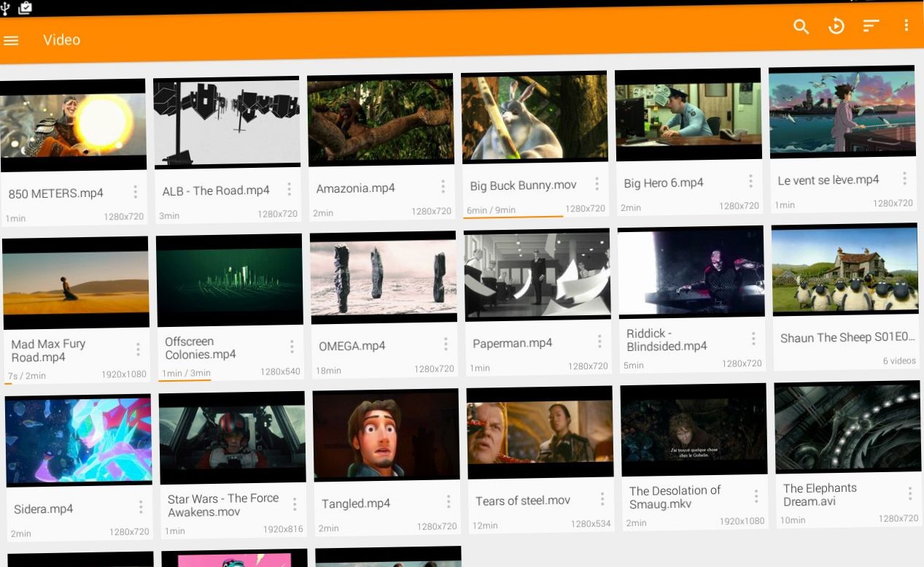The image size is (924, 567).
Task: Open the toolbar overflow menu
Action: click(x=906, y=25)
